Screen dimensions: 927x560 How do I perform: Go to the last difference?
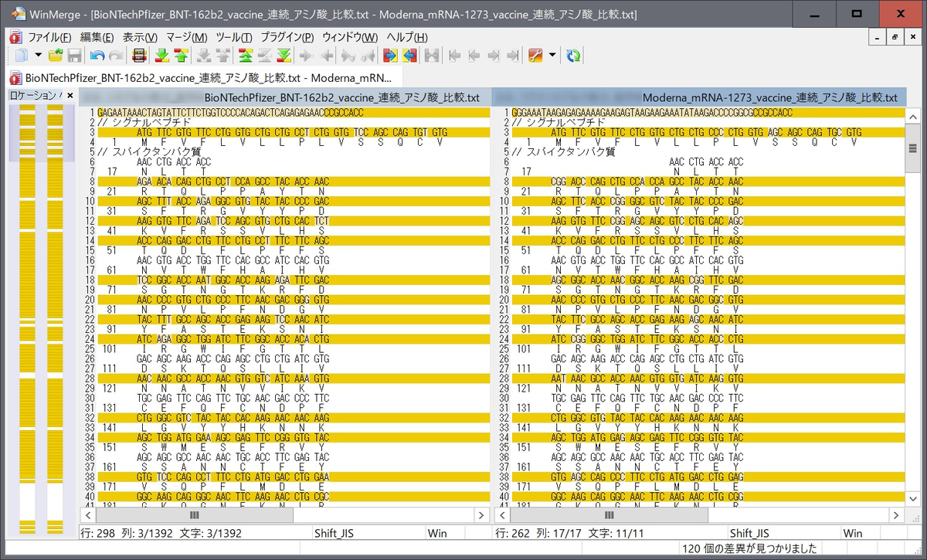click(x=284, y=56)
